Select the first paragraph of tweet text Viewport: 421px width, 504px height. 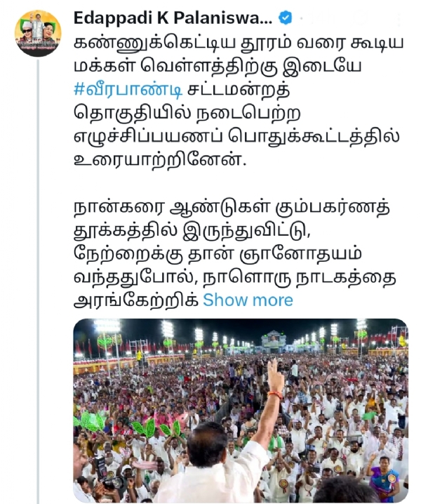[238, 101]
